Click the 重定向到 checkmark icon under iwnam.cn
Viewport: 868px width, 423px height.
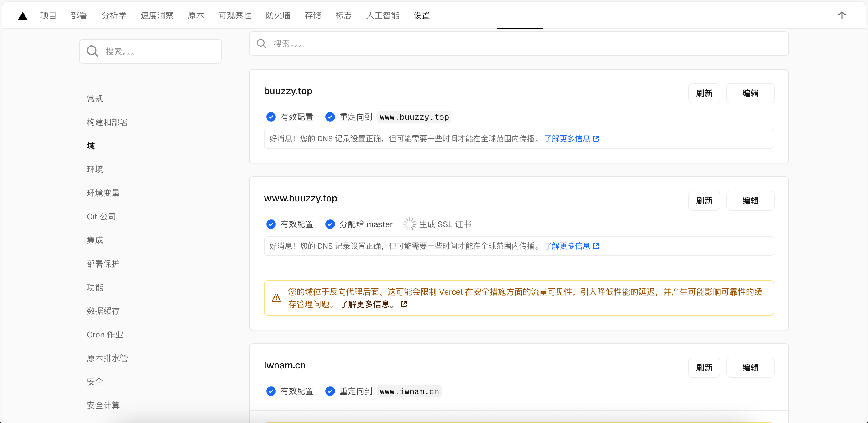coord(330,391)
